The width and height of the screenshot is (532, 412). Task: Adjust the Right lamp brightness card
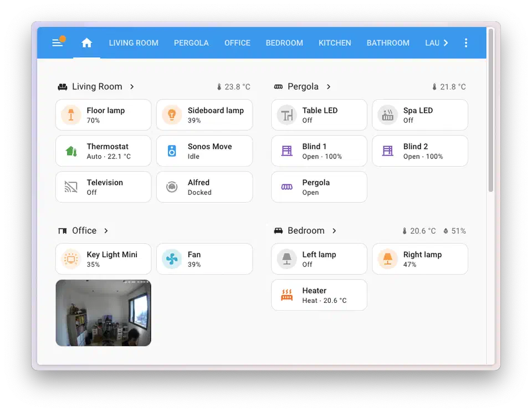(x=420, y=259)
